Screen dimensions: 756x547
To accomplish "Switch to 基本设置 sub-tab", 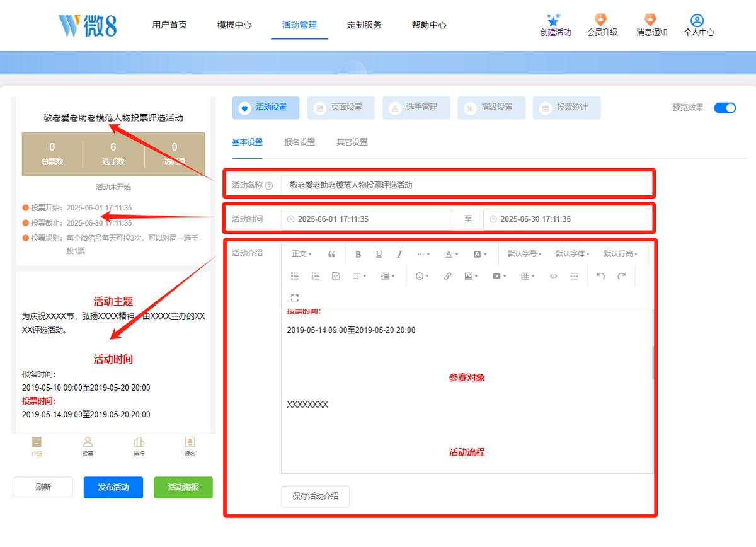I will (247, 142).
